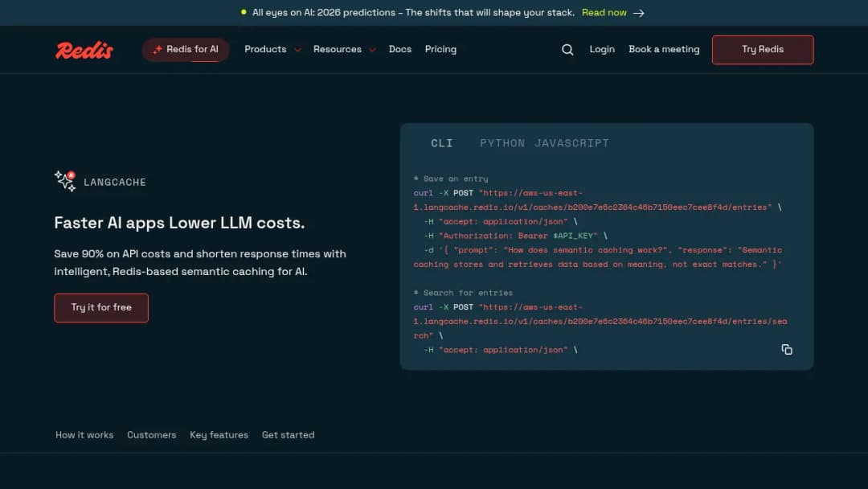The width and height of the screenshot is (868, 489).
Task: Click Book a meeting
Action: pos(664,49)
